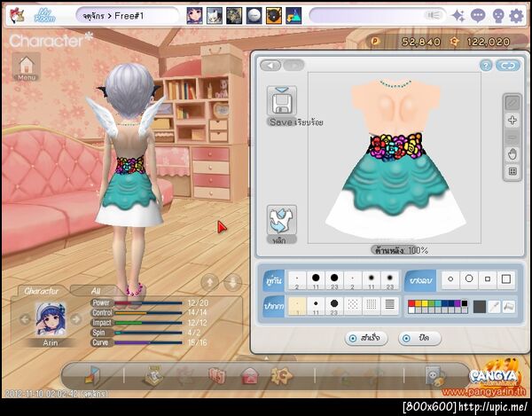
Task: Select the large circle eraser shape
Action: tap(469, 279)
